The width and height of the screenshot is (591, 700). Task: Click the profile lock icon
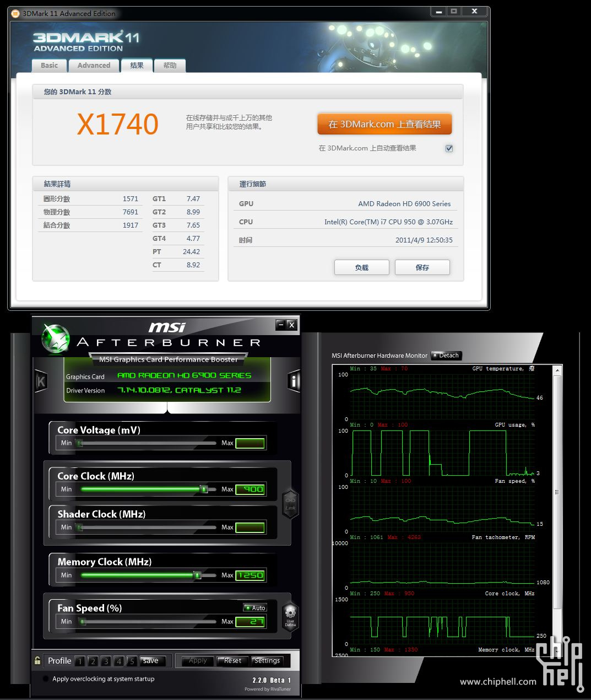[37, 660]
